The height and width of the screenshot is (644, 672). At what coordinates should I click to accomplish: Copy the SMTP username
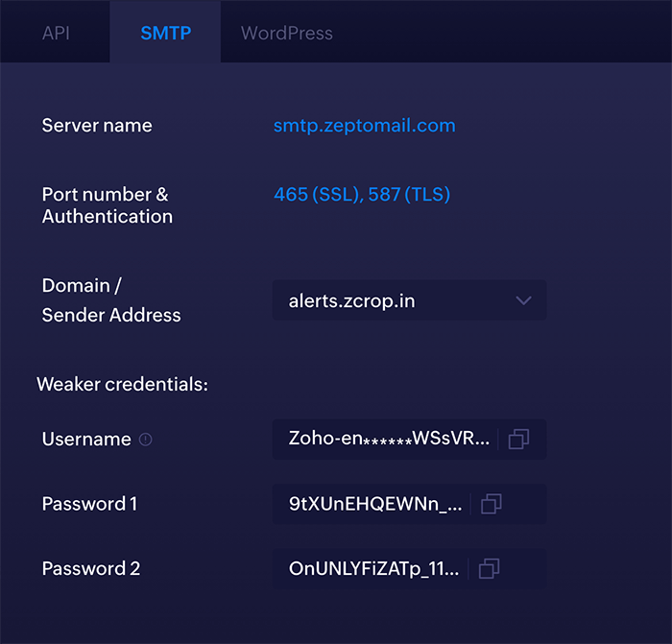pyautogui.click(x=518, y=440)
